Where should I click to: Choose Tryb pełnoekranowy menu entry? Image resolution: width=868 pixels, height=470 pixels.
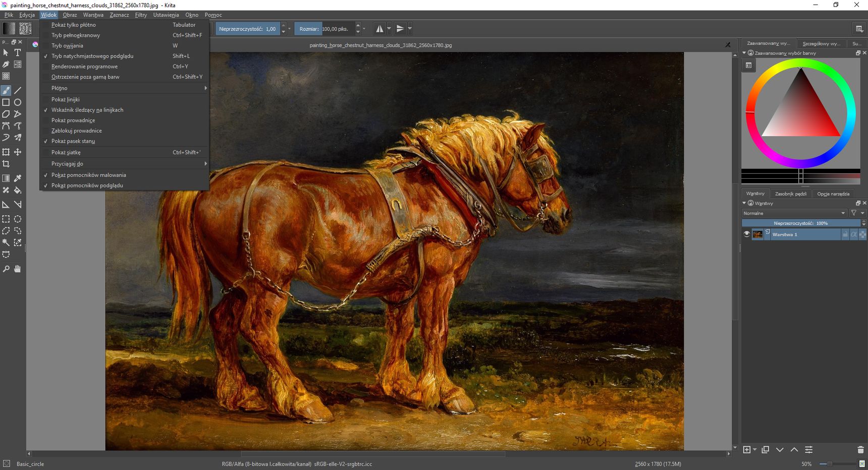pyautogui.click(x=124, y=35)
